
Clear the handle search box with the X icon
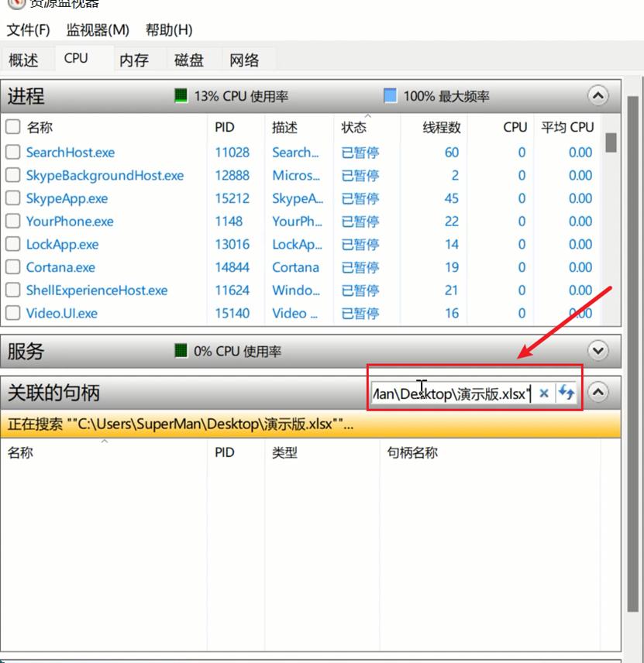[544, 393]
